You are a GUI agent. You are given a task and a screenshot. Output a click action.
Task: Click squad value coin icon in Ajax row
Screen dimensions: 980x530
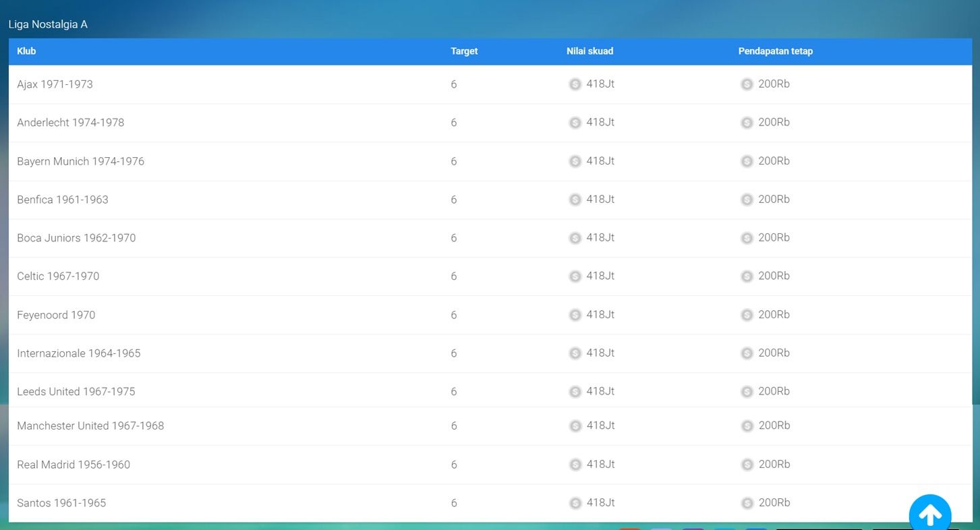pyautogui.click(x=575, y=84)
